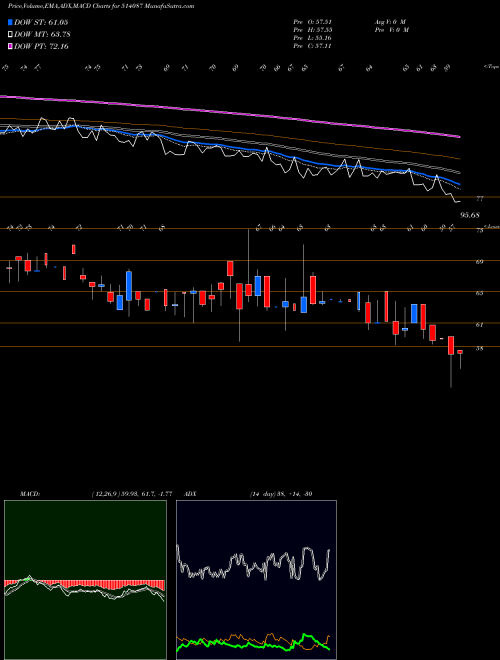Click the ADX (14 day) values text
The width and height of the screenshot is (500, 660).
coord(281,494)
